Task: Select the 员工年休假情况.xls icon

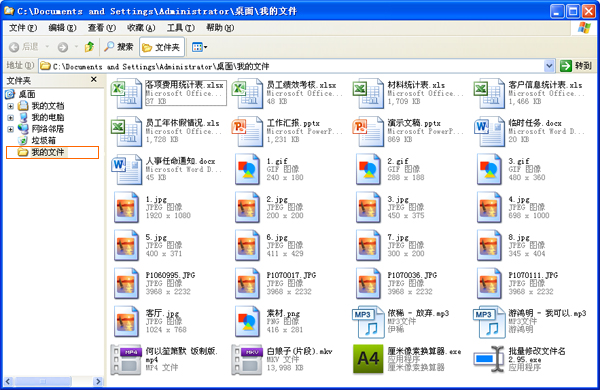Action: click(126, 131)
